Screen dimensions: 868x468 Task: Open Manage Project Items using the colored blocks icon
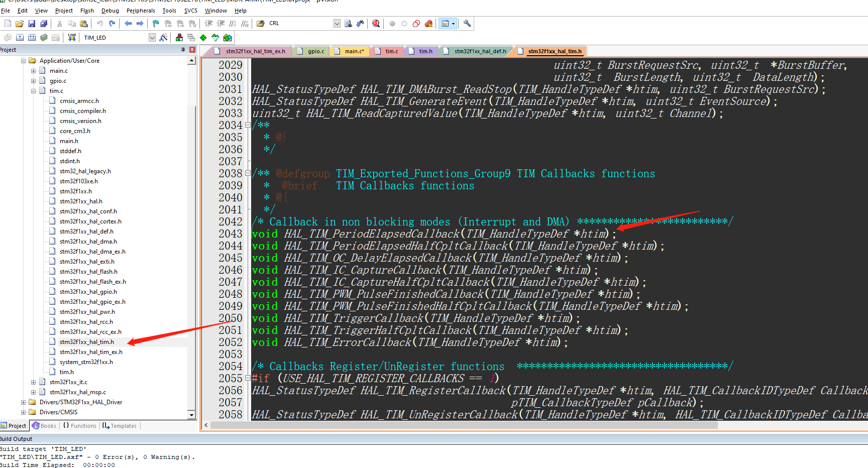(179, 38)
